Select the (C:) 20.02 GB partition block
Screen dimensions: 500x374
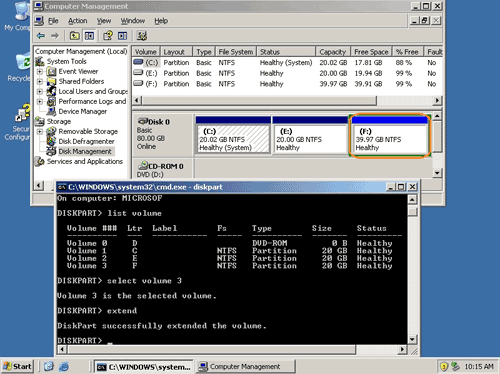coord(233,135)
